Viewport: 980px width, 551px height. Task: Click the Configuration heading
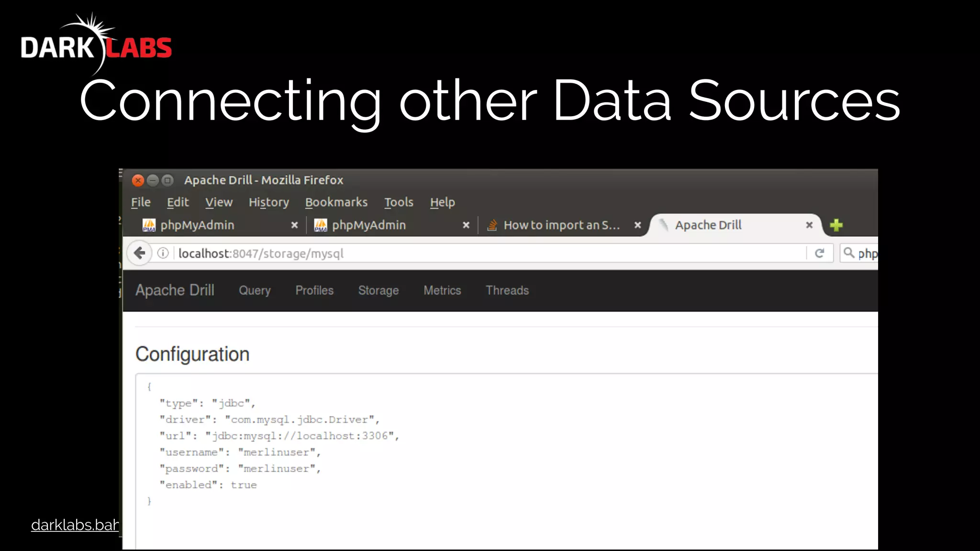point(192,354)
